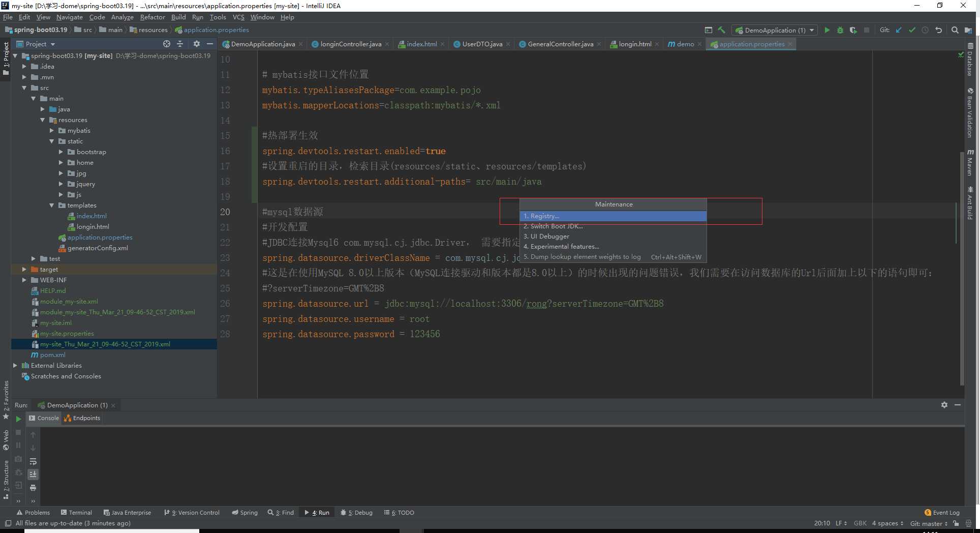Click toolbar window icon left of hammer
This screenshot has height=533, width=980.
[x=709, y=30]
